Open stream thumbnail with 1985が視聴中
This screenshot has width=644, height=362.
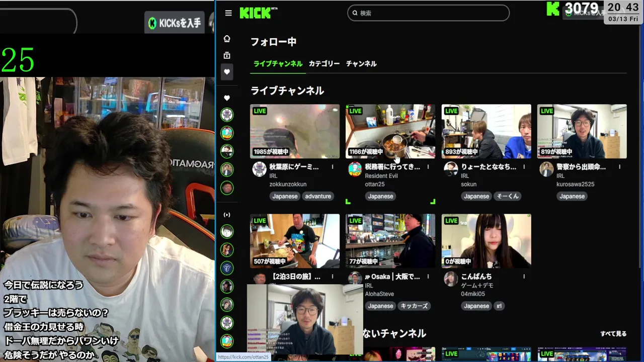pos(295,131)
